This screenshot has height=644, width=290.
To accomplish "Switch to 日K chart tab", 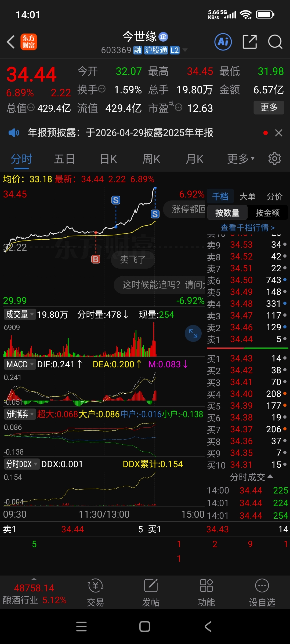I will click(x=108, y=159).
